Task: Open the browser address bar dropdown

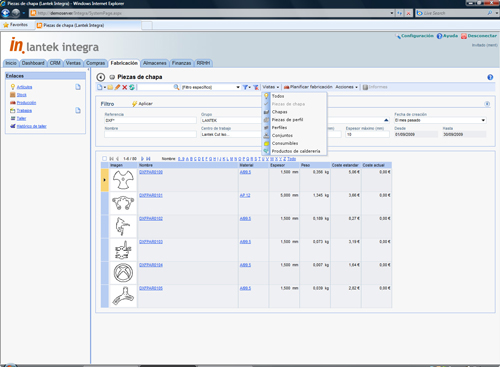Action: 392,13
